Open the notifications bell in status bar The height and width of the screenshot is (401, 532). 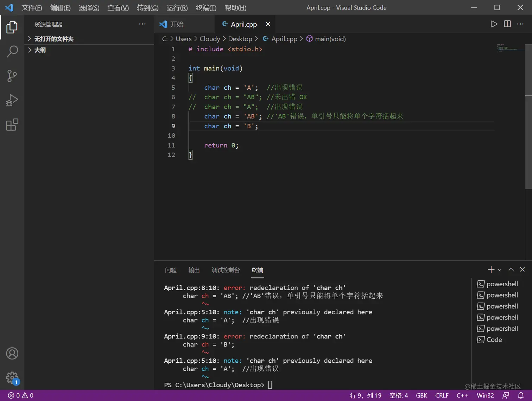[x=521, y=395]
